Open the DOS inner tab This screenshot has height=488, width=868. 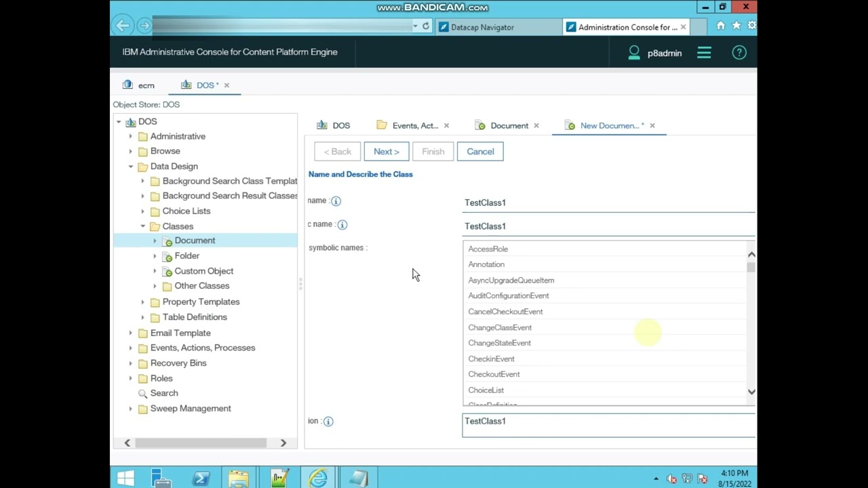click(334, 125)
